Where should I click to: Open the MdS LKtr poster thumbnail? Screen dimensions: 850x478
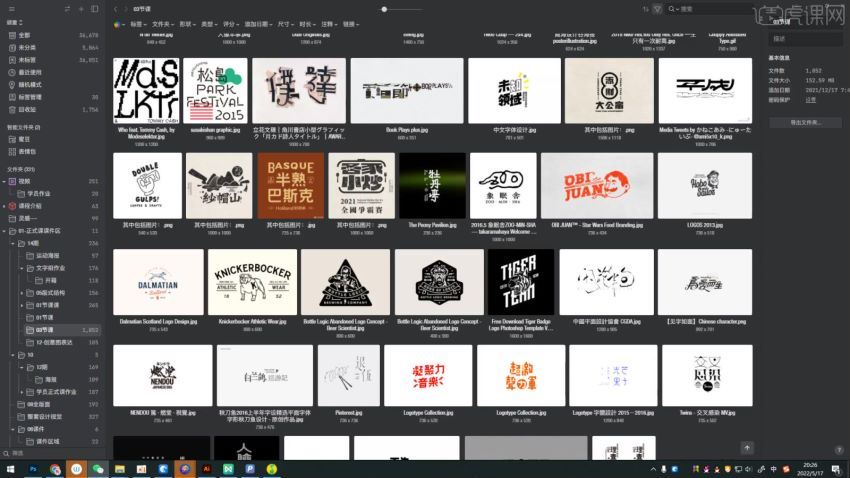tap(146, 91)
